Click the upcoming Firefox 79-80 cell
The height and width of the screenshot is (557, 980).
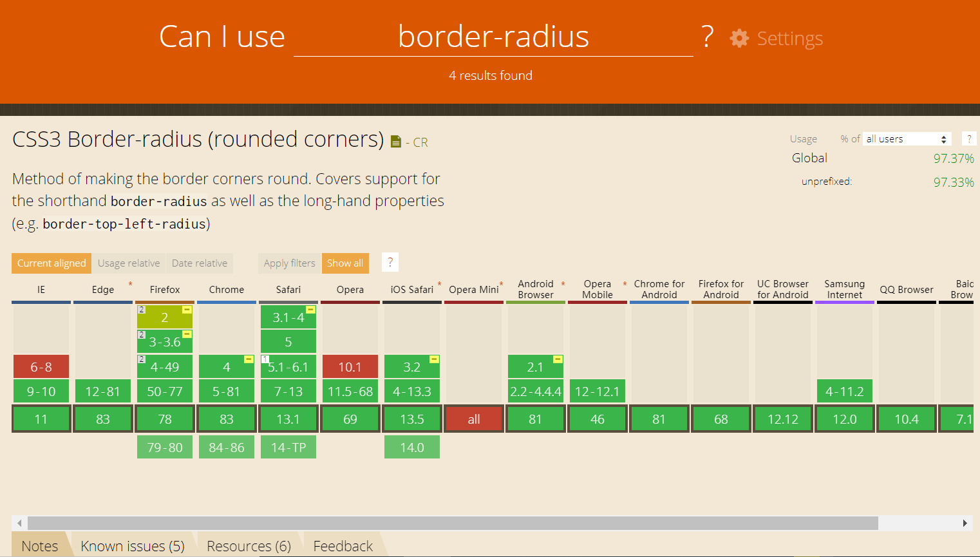pos(165,447)
